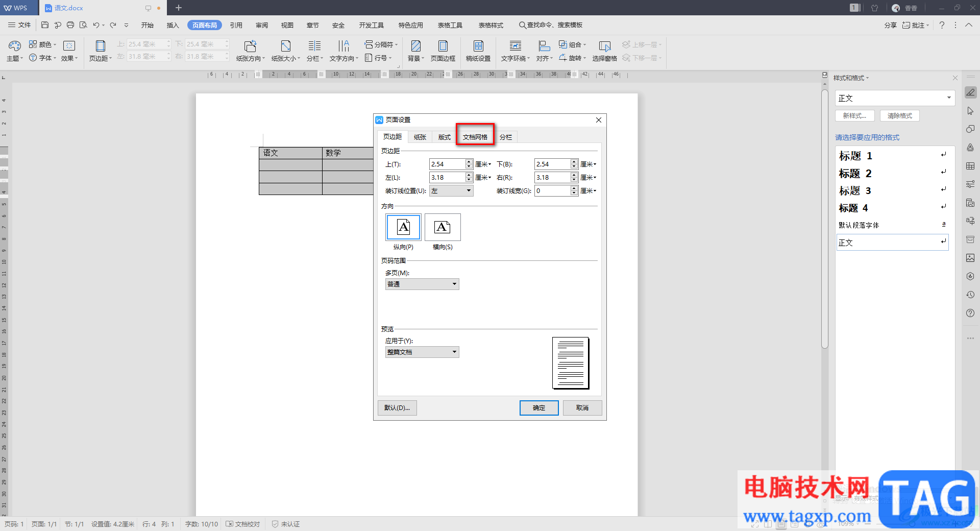
Task: Open the 分栏 tab in page setup dialog
Action: (x=506, y=137)
